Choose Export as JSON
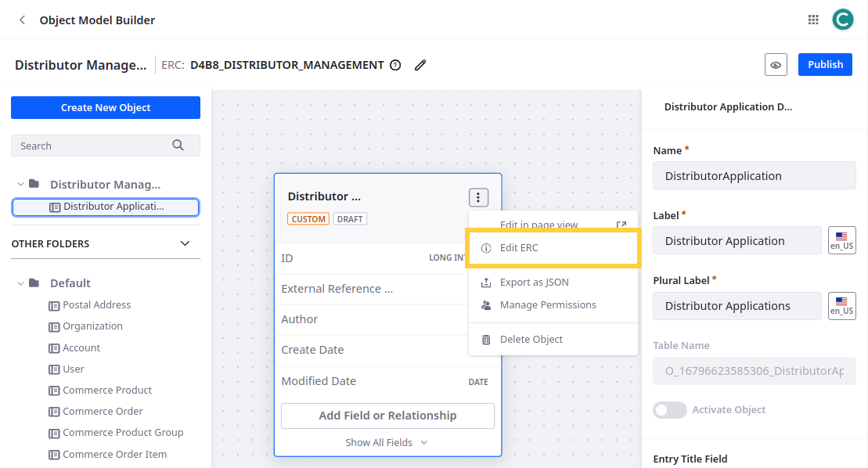This screenshot has width=868, height=468. 534,282
